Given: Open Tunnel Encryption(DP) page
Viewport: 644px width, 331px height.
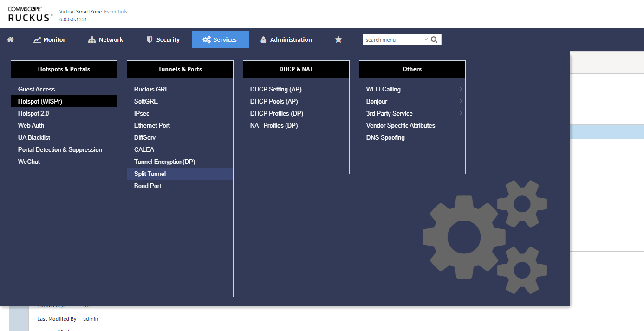Looking at the screenshot, I should pos(165,162).
